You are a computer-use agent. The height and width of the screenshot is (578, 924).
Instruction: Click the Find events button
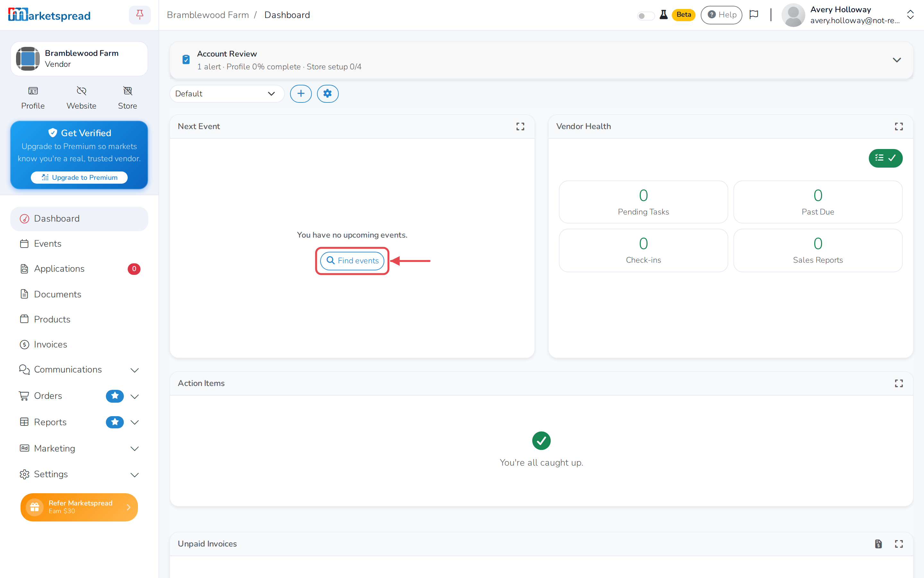(x=352, y=261)
